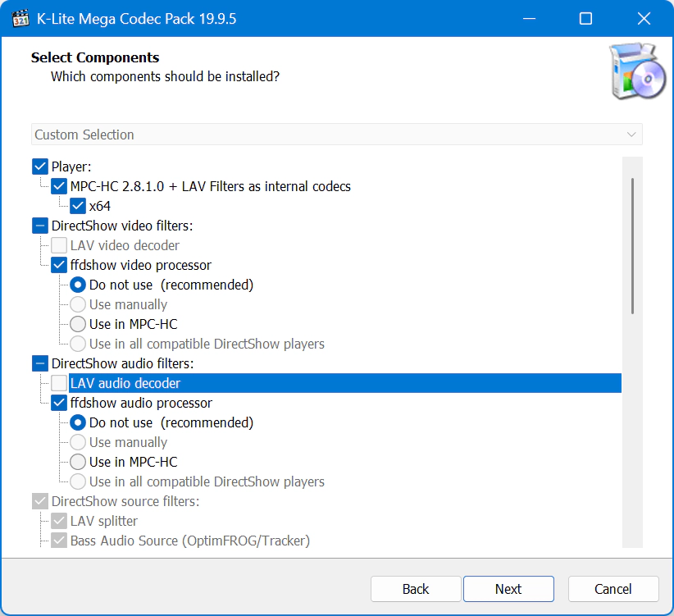This screenshot has height=616, width=674.
Task: Select 'DirectShow source filters:' row label
Action: (x=125, y=502)
